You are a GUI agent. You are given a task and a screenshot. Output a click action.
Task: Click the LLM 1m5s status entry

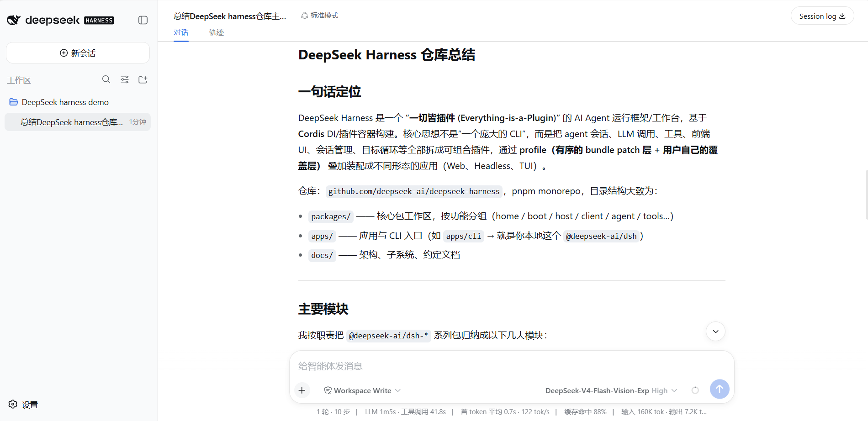click(405, 411)
